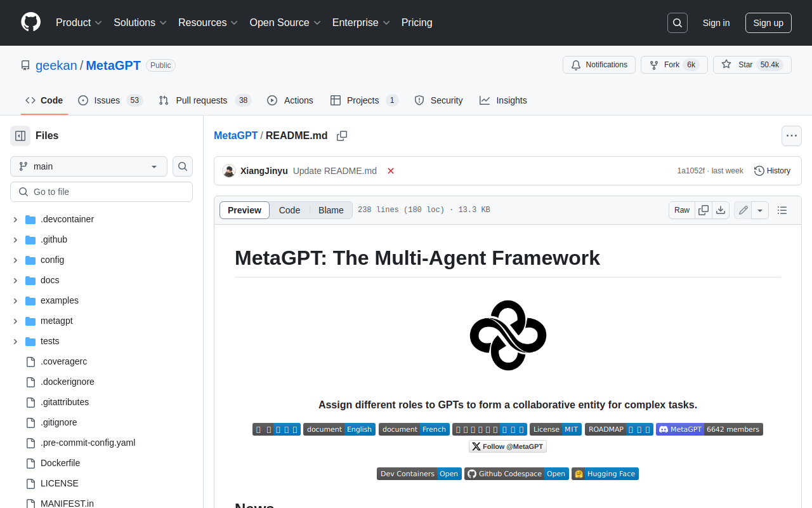Copy the README.md file path

click(x=342, y=136)
